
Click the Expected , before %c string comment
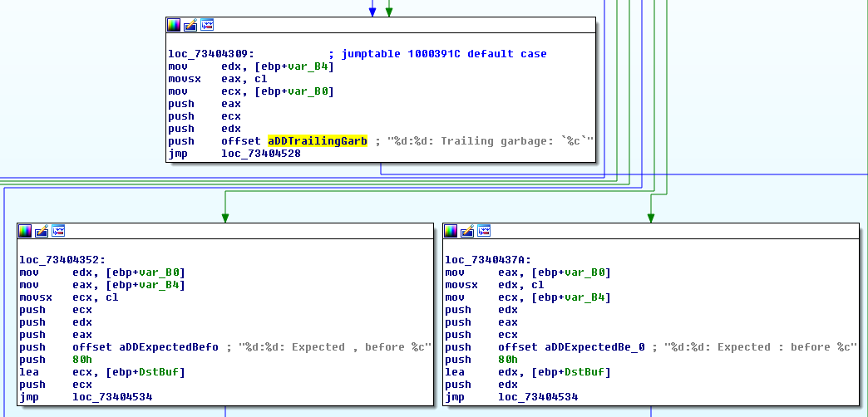point(334,347)
